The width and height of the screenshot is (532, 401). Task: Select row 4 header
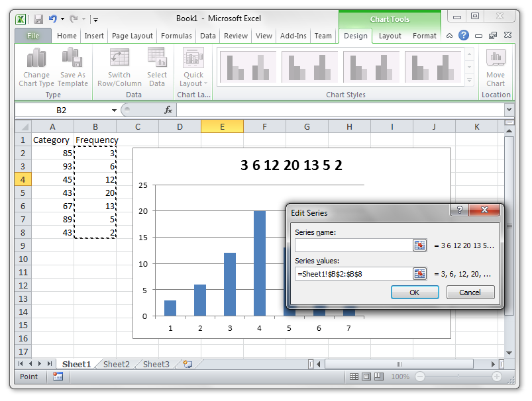coord(23,179)
